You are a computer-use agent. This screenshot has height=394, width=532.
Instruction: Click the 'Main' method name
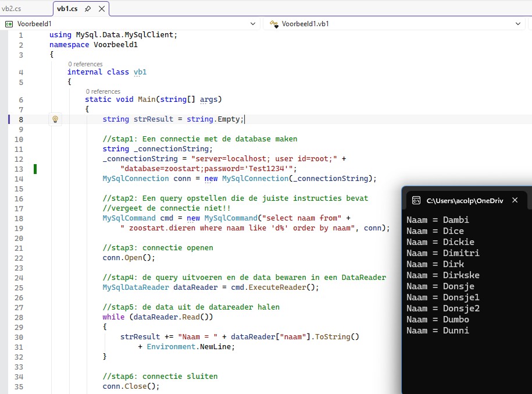click(147, 99)
